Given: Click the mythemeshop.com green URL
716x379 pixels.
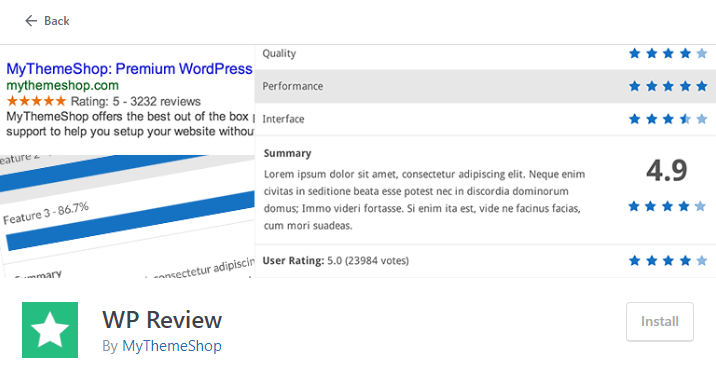Looking at the screenshot, I should click(63, 85).
